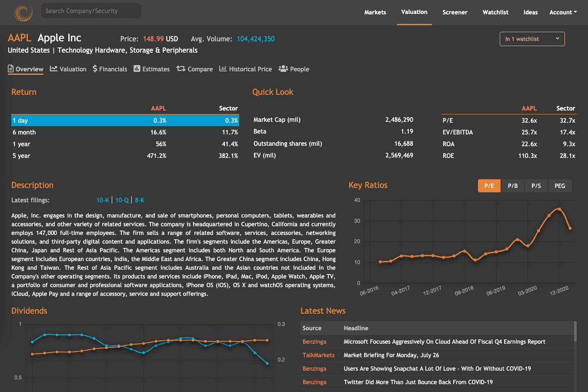Go to the Screener page

point(455,12)
